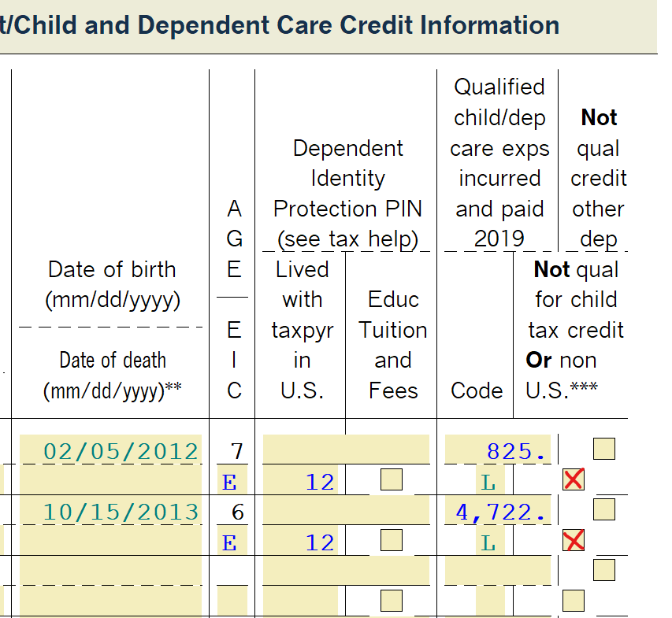The width and height of the screenshot is (672, 618).
Task: Click the Dependent Identity Protection PIN field, first dependent
Action: point(344,447)
